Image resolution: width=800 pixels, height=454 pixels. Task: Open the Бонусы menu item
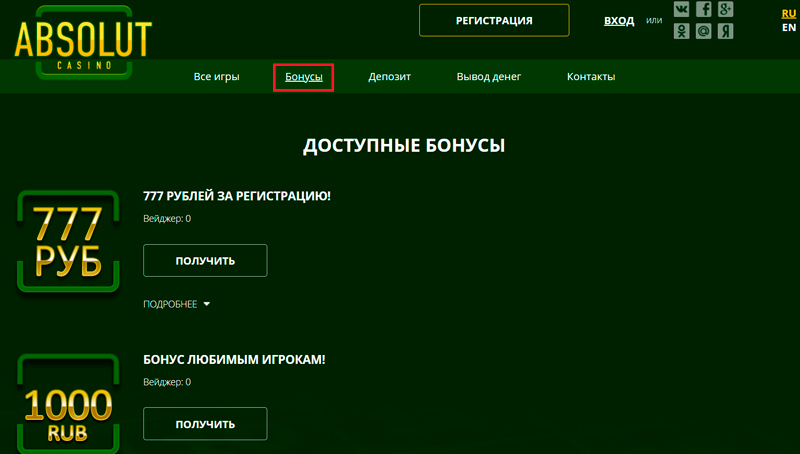303,77
